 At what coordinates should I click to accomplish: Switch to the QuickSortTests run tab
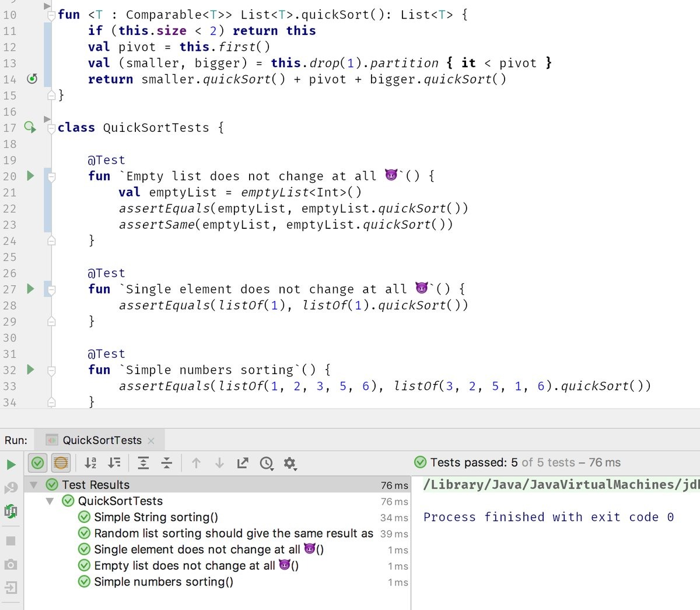102,440
